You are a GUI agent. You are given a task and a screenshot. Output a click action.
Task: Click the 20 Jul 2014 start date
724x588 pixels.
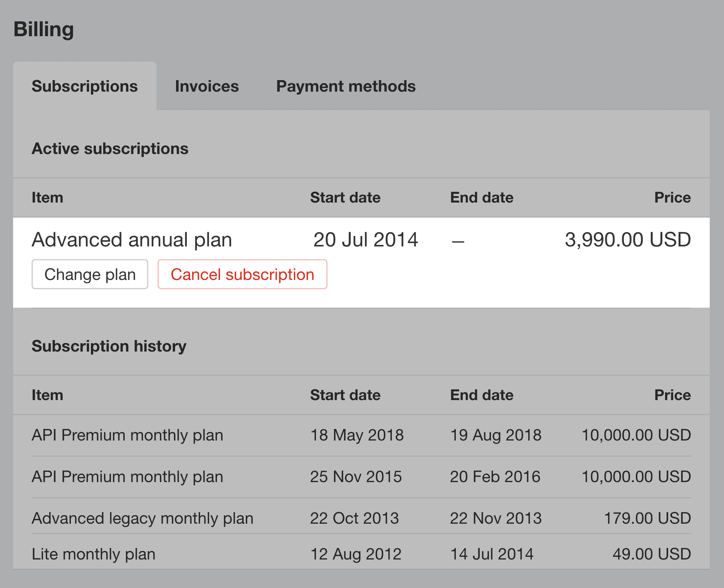[x=366, y=240]
